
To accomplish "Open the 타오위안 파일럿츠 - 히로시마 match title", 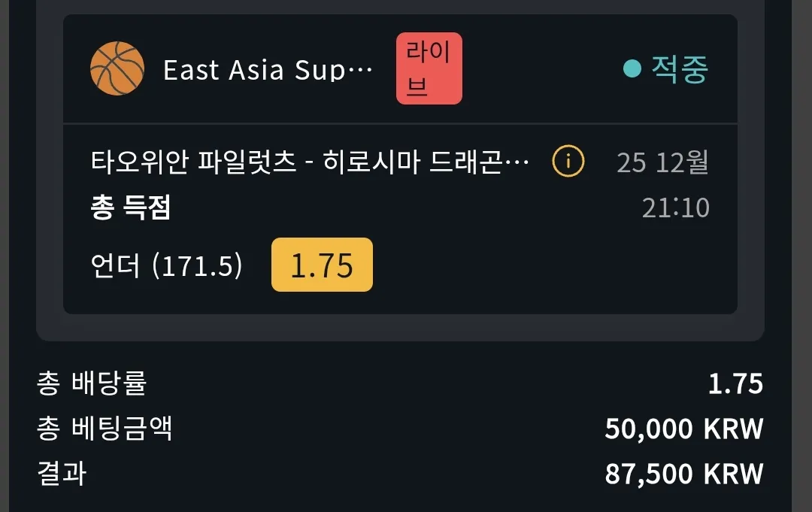I will pyautogui.click(x=310, y=162).
